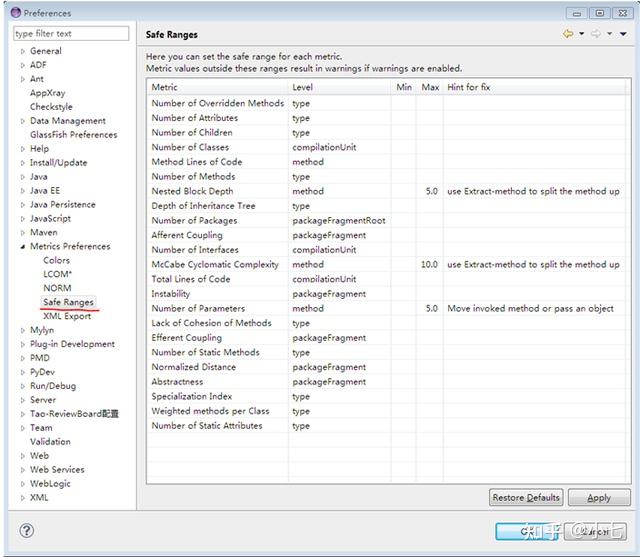Select Java Persistence tree item
Viewport: 640px width, 557px height.
(62, 204)
